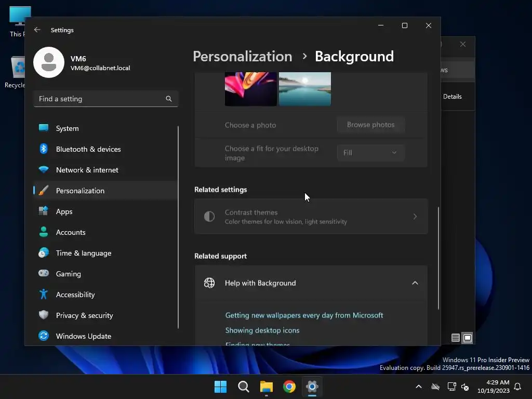This screenshot has width=532, height=399.
Task: Select the Personalization category
Action: pos(105,191)
